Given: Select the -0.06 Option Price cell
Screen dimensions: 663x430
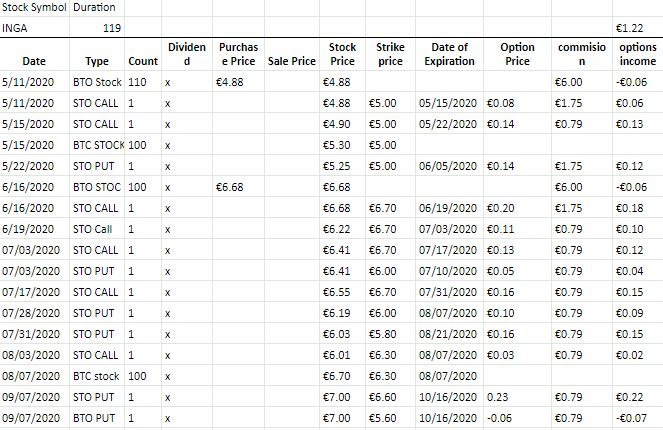Looking at the screenshot, I should click(517, 418).
